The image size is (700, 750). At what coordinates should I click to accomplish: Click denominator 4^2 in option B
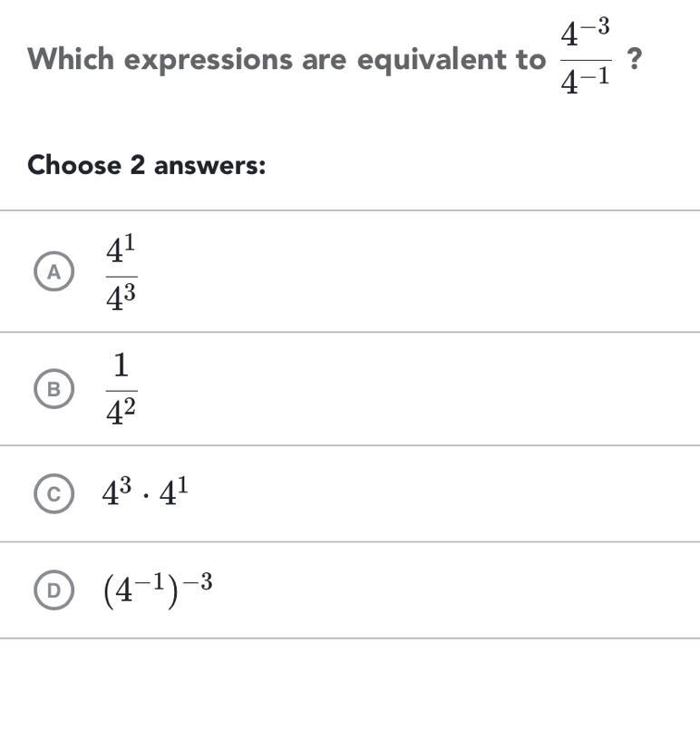coord(122,412)
